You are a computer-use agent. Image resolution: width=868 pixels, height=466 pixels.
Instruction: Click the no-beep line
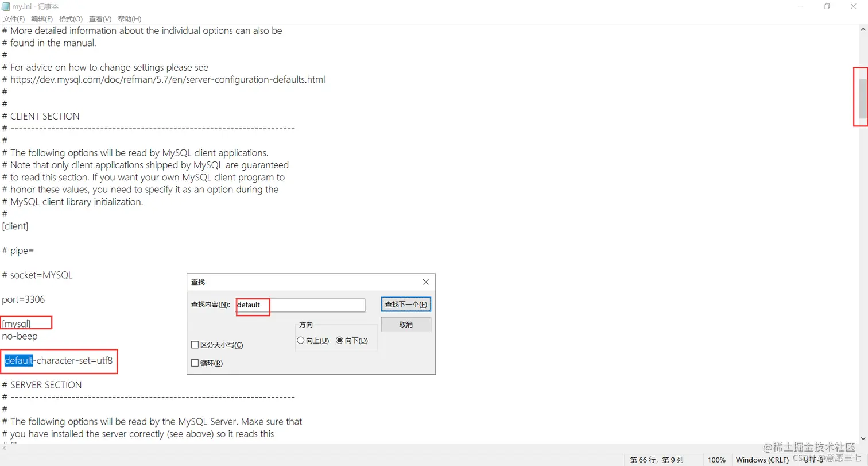point(20,336)
